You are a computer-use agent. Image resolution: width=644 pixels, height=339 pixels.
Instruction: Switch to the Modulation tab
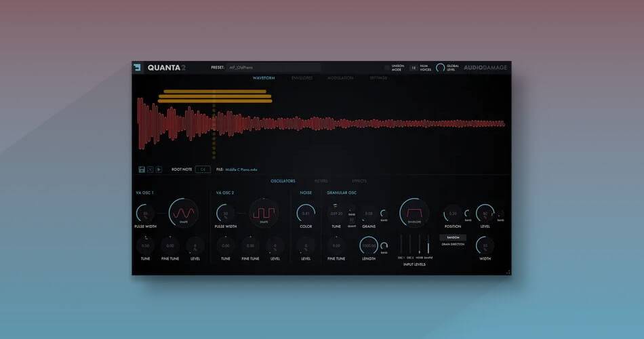[340, 78]
